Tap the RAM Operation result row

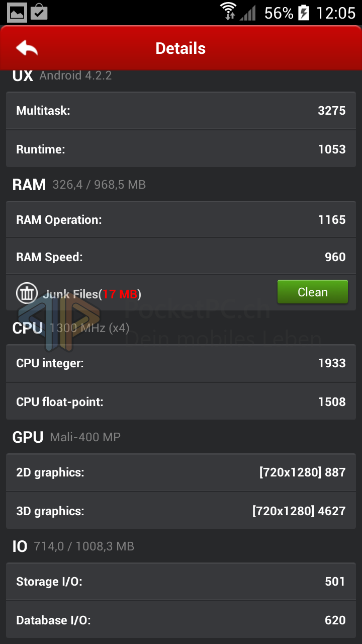click(x=181, y=220)
